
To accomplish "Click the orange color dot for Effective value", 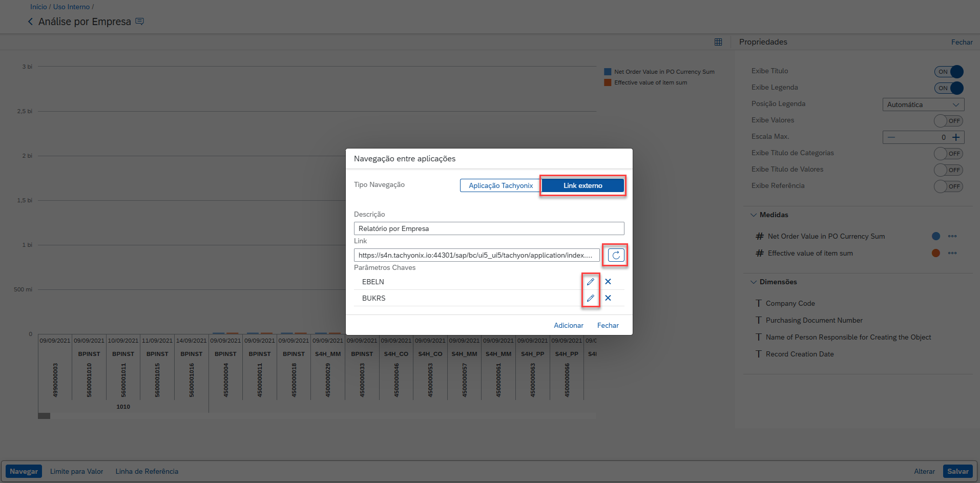I will coord(936,253).
